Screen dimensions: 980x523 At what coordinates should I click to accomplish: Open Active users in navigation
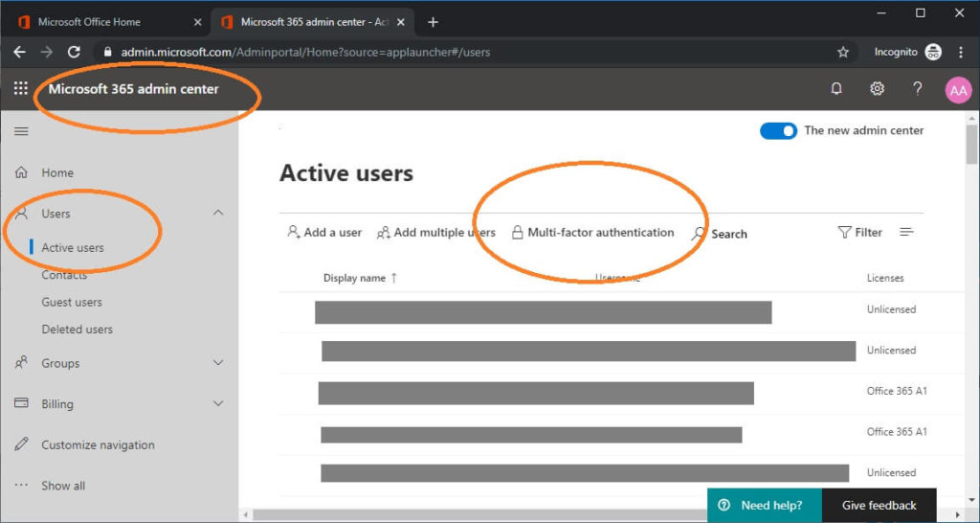pos(73,248)
